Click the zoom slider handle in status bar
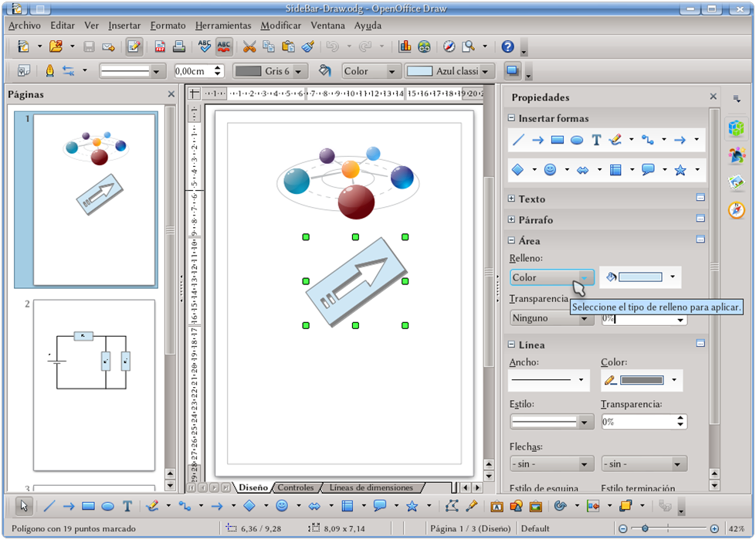 point(645,528)
